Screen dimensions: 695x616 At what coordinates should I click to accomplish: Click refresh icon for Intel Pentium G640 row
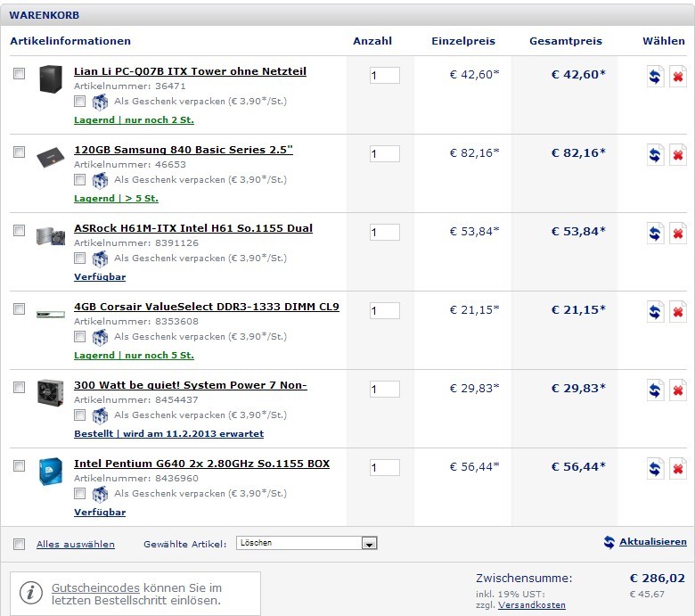tap(655, 469)
